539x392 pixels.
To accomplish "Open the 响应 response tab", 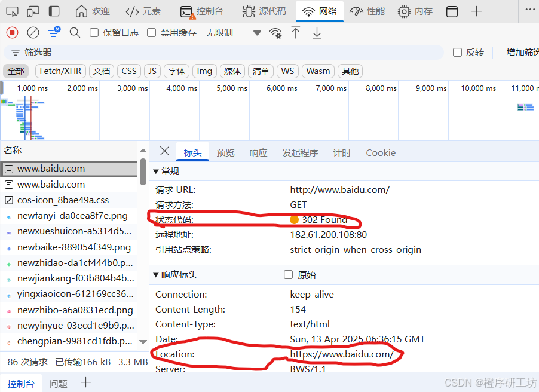I will click(x=258, y=152).
